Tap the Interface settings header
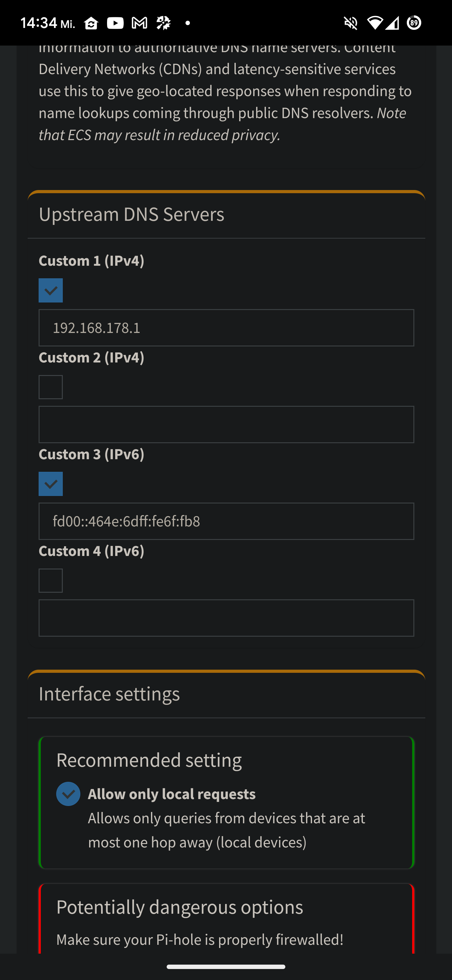The image size is (452, 980). click(x=109, y=694)
